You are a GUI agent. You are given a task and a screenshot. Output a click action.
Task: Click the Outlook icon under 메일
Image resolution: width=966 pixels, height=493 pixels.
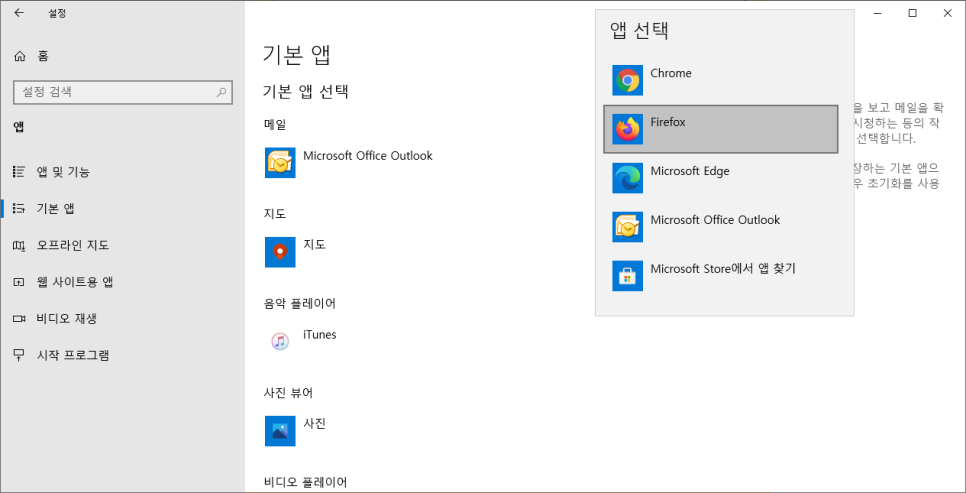(x=280, y=163)
